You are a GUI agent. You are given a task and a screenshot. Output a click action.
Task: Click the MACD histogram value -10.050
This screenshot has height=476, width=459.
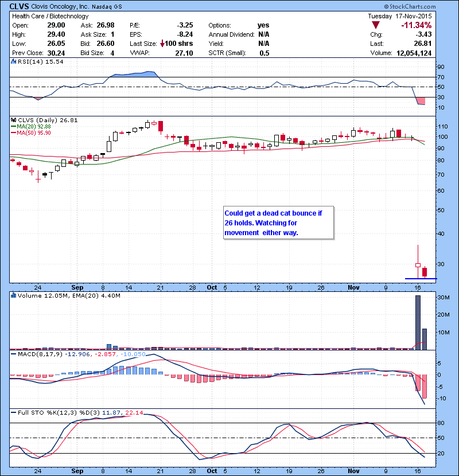133,354
